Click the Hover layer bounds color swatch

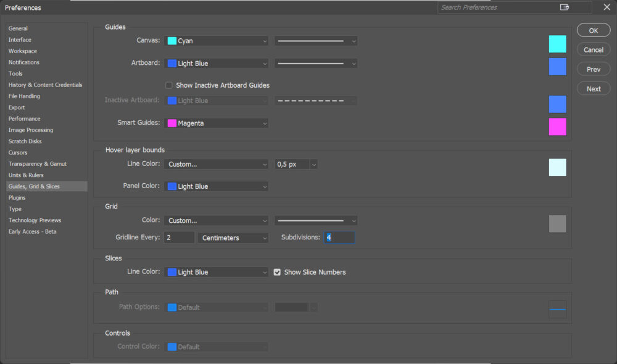[x=557, y=167]
